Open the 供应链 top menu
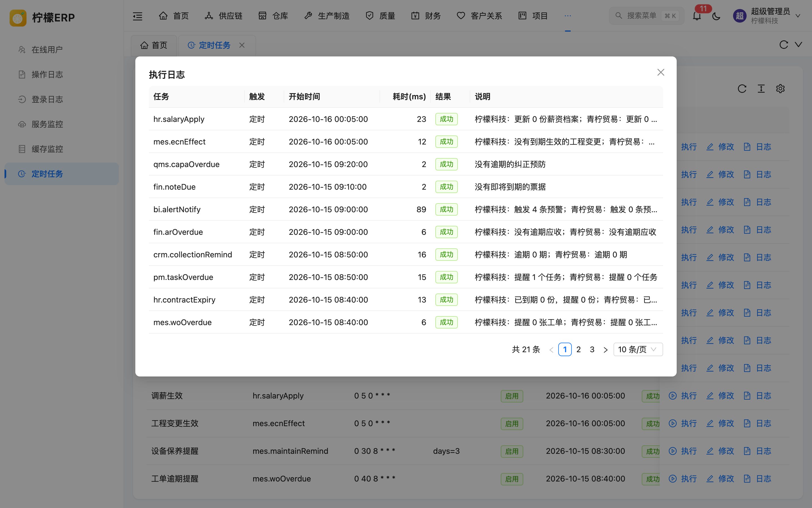This screenshot has height=508, width=812. click(224, 16)
